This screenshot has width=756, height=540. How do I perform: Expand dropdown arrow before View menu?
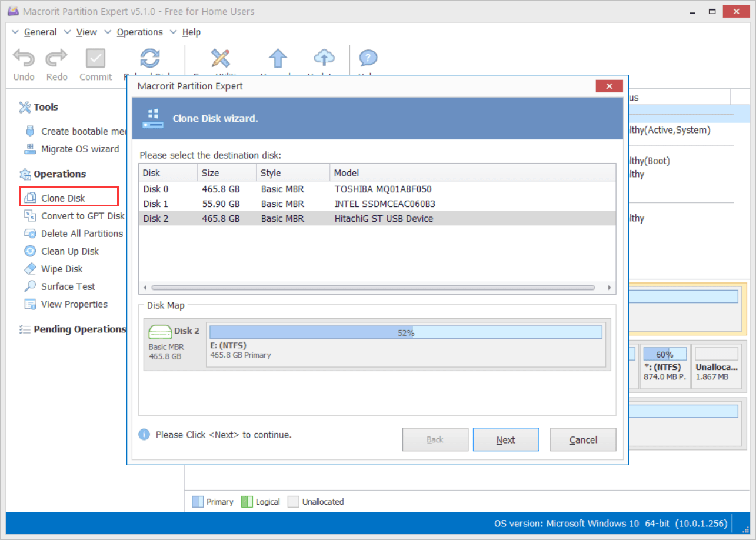tap(67, 32)
